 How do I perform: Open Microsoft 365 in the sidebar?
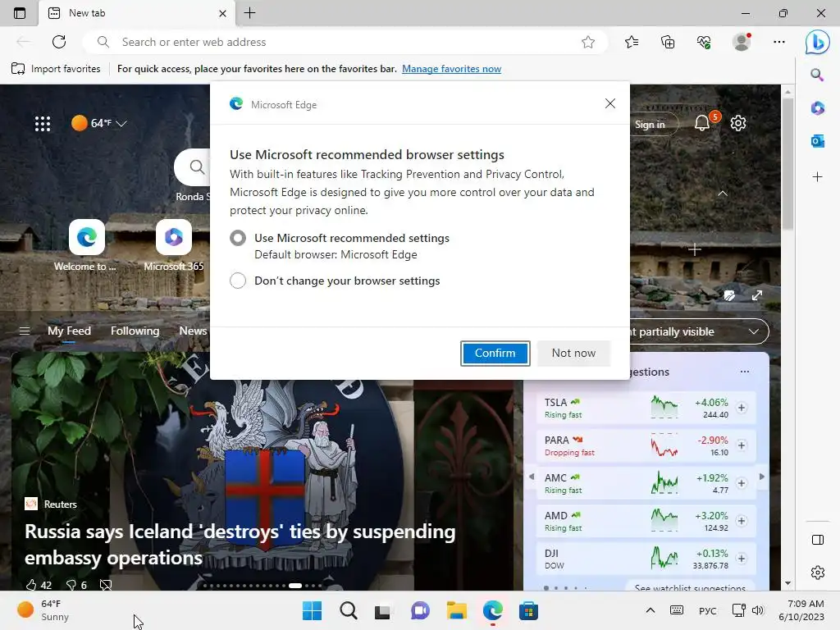click(x=817, y=107)
